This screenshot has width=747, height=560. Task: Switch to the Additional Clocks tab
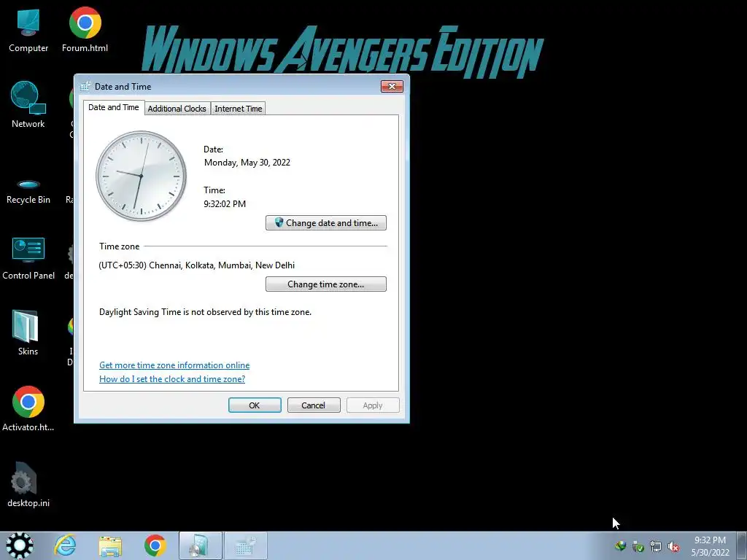pyautogui.click(x=177, y=109)
